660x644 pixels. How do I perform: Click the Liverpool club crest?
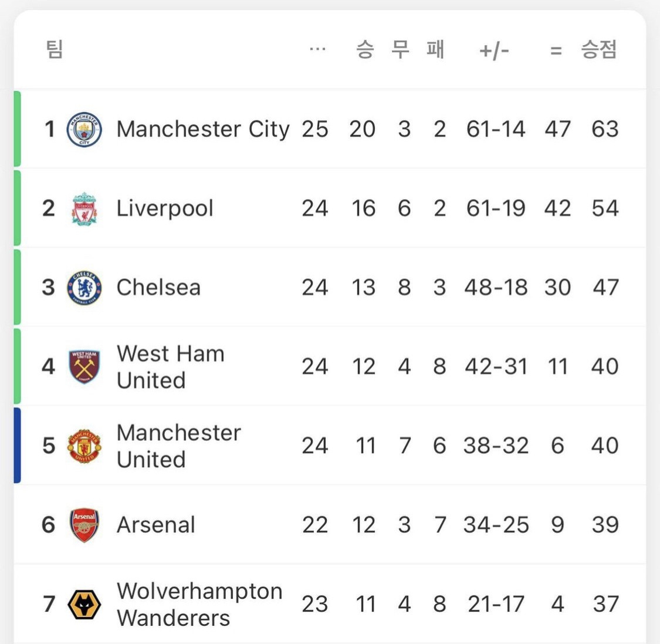tap(84, 209)
